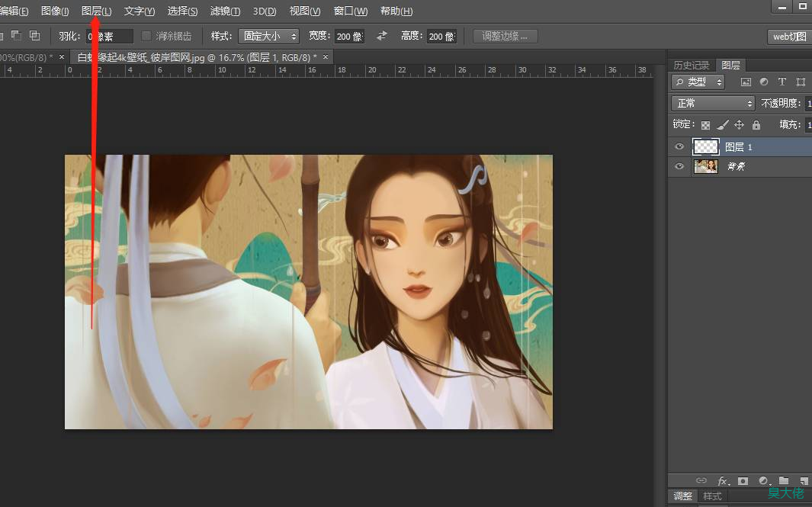Click the 不透明度 opacity value field

(x=808, y=104)
